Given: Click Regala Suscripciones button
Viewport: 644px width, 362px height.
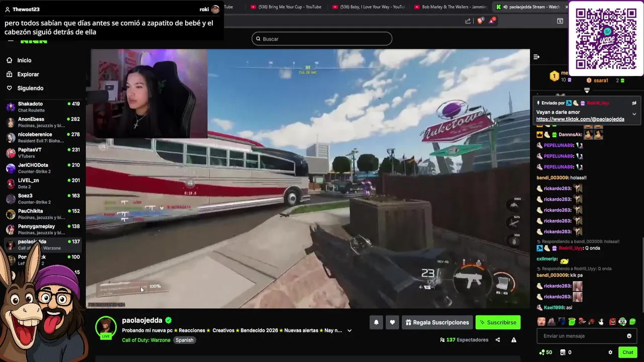Looking at the screenshot, I should coord(437,322).
